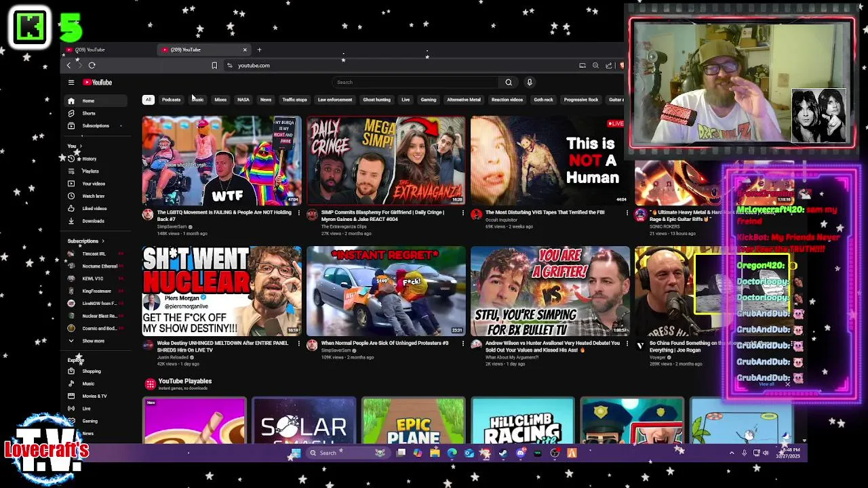The height and width of the screenshot is (488, 868).
Task: Expand Show more subscriptions
Action: click(96, 341)
